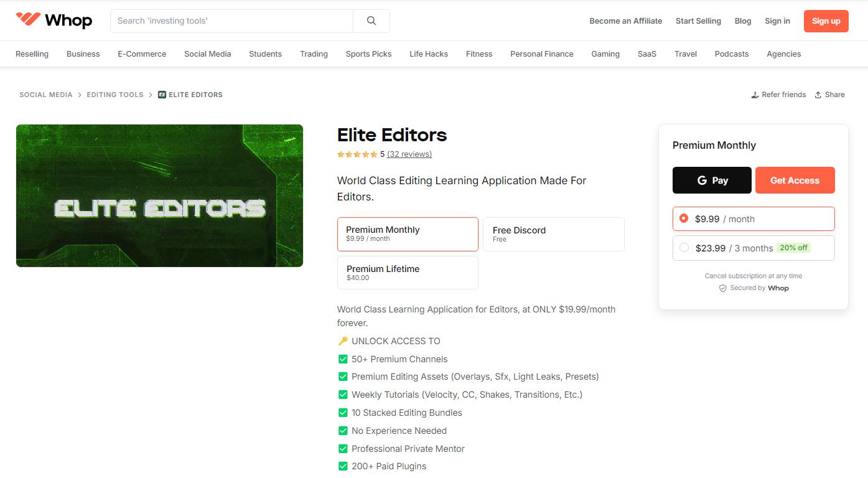
Task: Open the SOCIAL MEDIA breadcrumb link
Action: coord(46,94)
